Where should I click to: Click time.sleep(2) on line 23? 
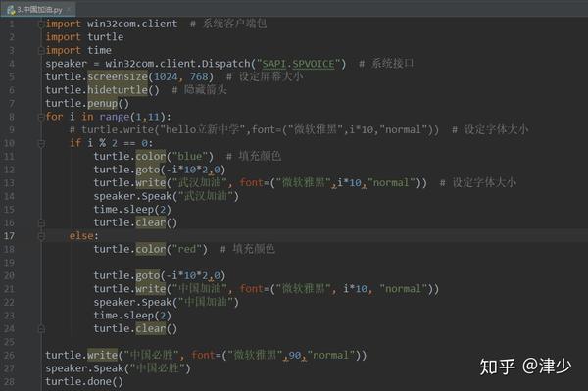click(132, 316)
